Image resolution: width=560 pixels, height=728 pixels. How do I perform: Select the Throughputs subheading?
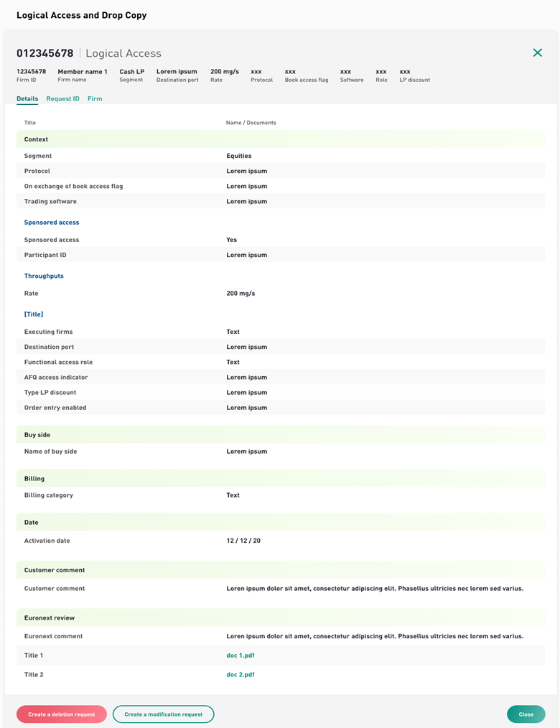coord(44,276)
